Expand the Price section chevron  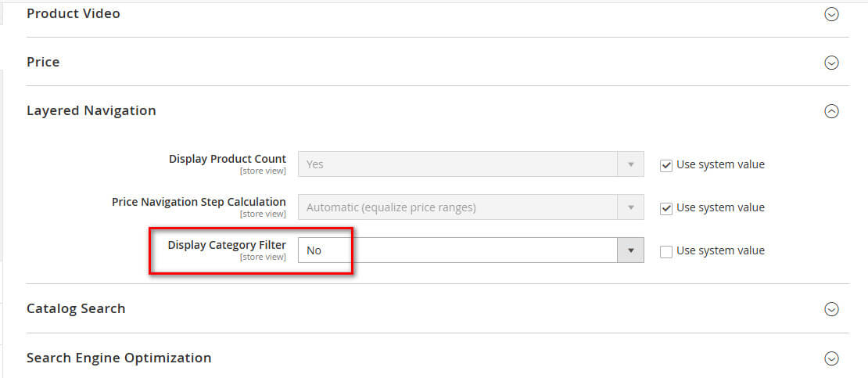(x=831, y=63)
